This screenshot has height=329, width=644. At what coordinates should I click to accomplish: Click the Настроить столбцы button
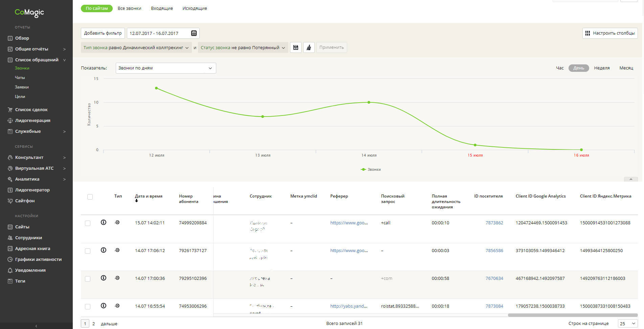[610, 33]
